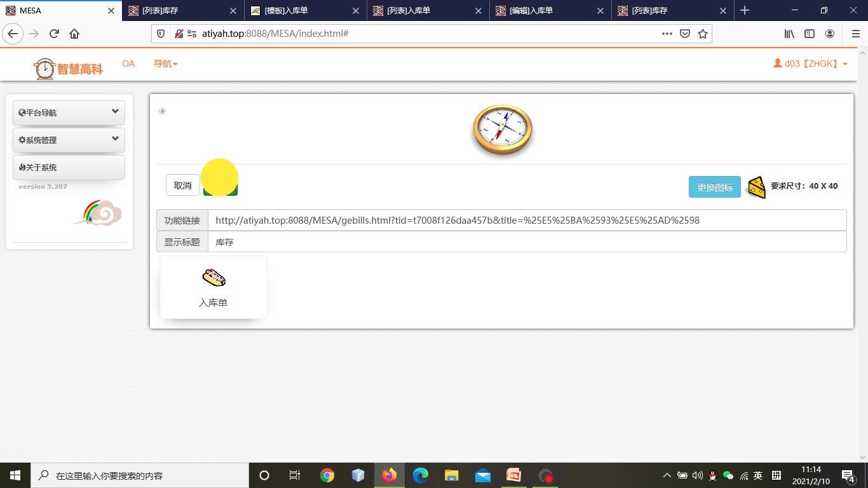Expand 系统管理 sidebar section

tap(69, 140)
